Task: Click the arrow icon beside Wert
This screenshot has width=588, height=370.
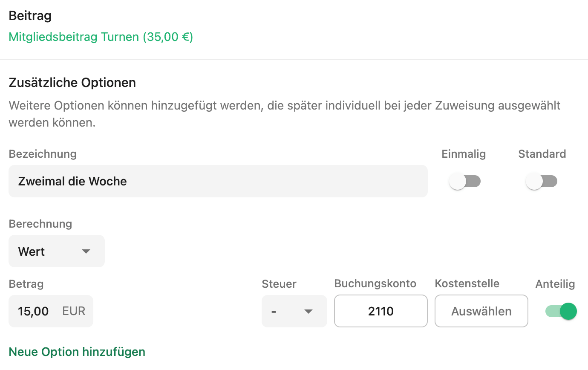Action: (86, 251)
